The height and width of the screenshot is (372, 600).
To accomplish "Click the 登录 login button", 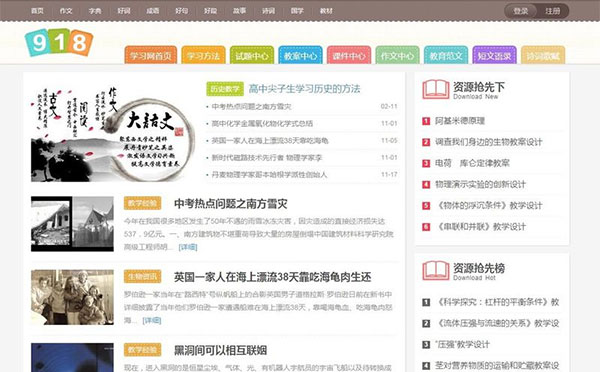I will point(520,11).
